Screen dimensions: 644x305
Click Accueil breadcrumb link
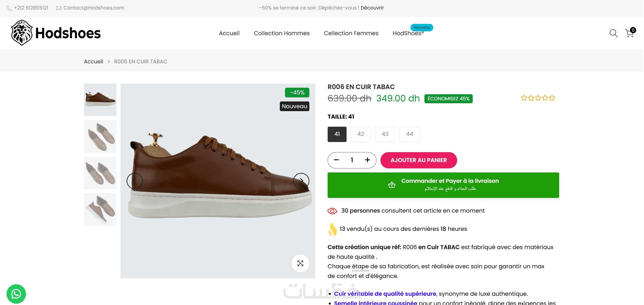point(93,62)
